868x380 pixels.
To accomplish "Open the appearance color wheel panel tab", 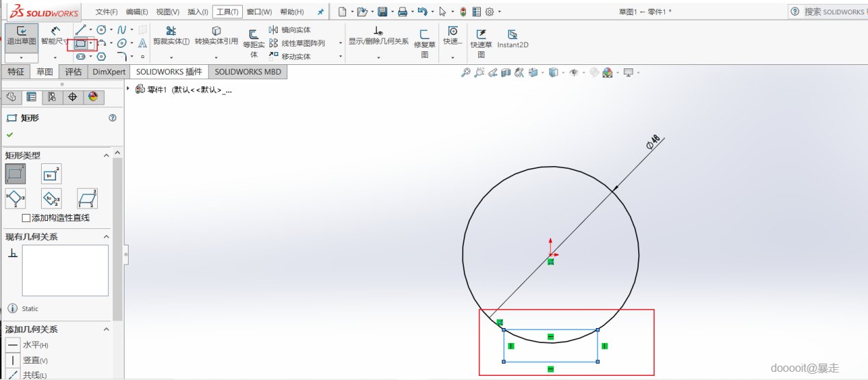I will (x=93, y=97).
